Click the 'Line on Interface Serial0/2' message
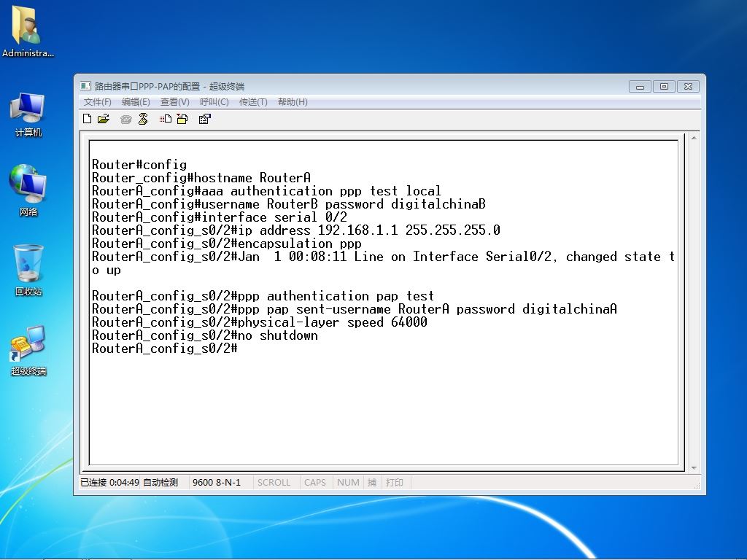747x560 pixels. point(383,263)
